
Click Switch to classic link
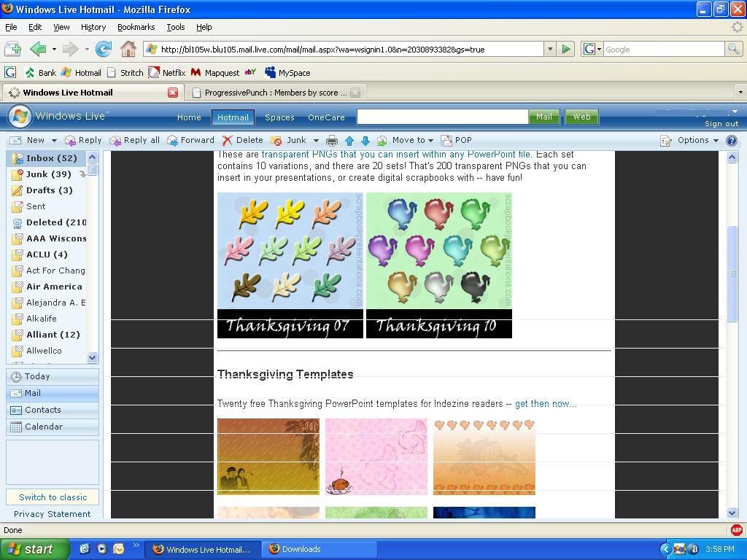(x=53, y=497)
